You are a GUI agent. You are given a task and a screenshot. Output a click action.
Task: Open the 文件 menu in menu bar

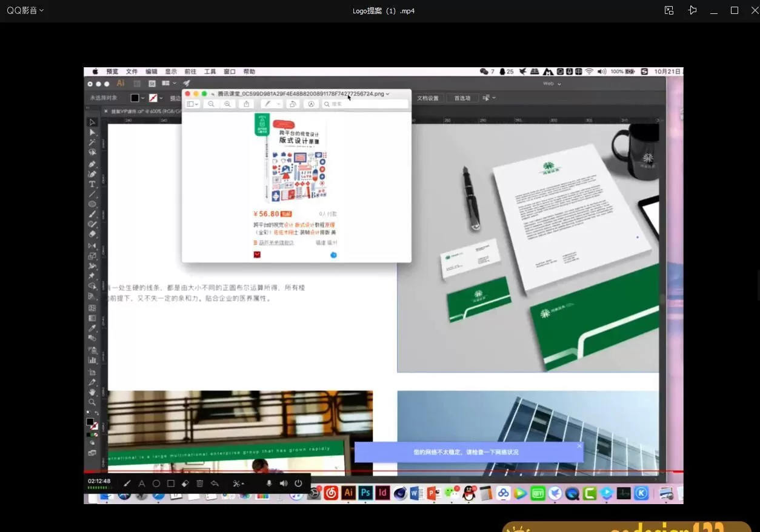(x=132, y=71)
